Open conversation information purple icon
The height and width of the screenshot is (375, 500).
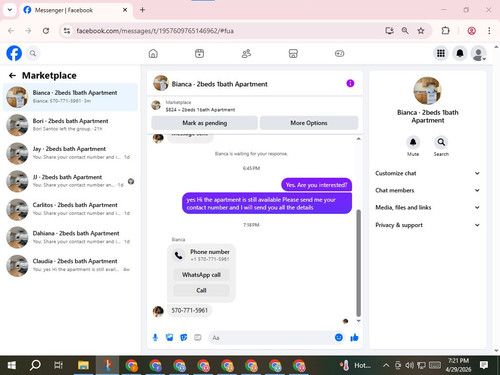350,83
